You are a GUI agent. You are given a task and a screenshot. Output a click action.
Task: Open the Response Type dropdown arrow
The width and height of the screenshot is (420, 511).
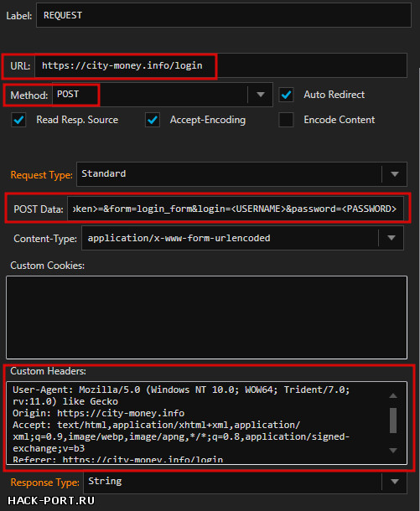394,482
